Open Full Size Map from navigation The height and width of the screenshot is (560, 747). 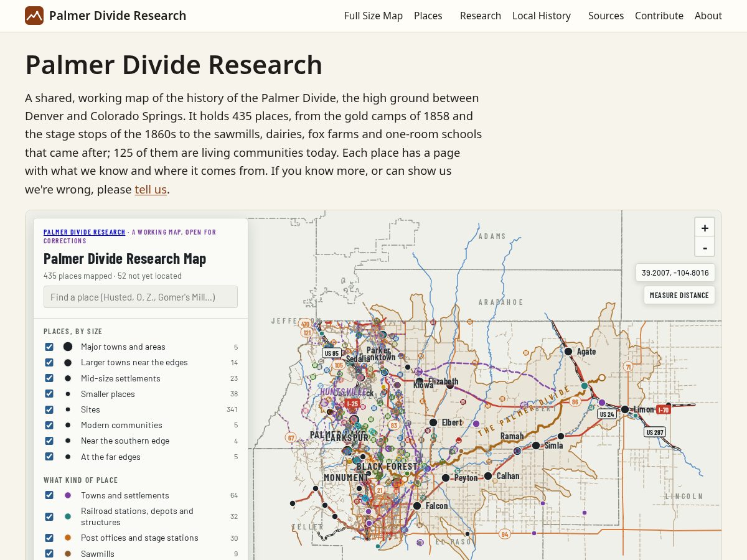[374, 16]
